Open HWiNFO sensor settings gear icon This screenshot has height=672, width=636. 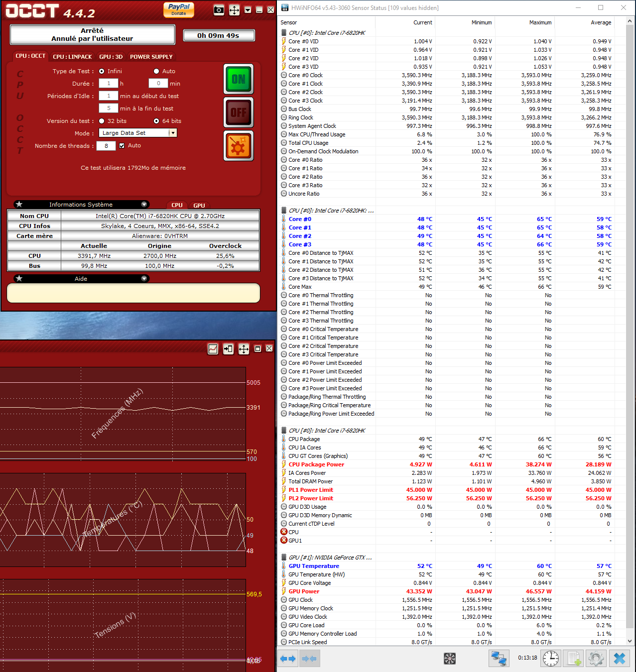point(596,659)
